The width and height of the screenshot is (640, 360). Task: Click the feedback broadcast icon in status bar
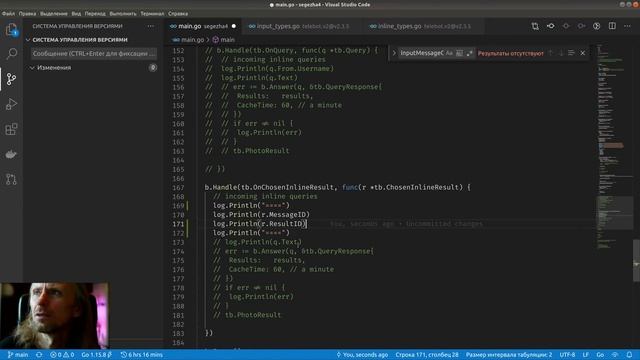point(615,355)
